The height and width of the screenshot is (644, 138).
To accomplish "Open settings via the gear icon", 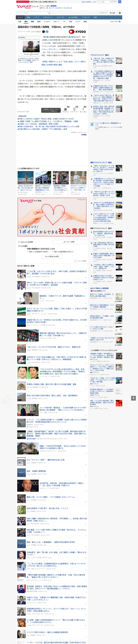I will click(x=120, y=13).
